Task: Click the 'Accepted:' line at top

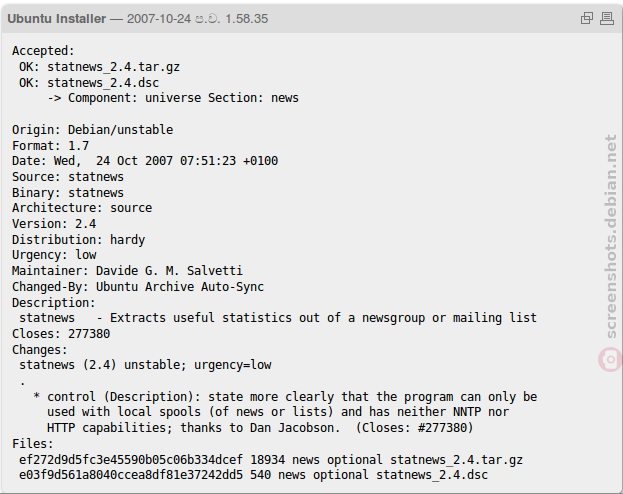Action: point(43,51)
